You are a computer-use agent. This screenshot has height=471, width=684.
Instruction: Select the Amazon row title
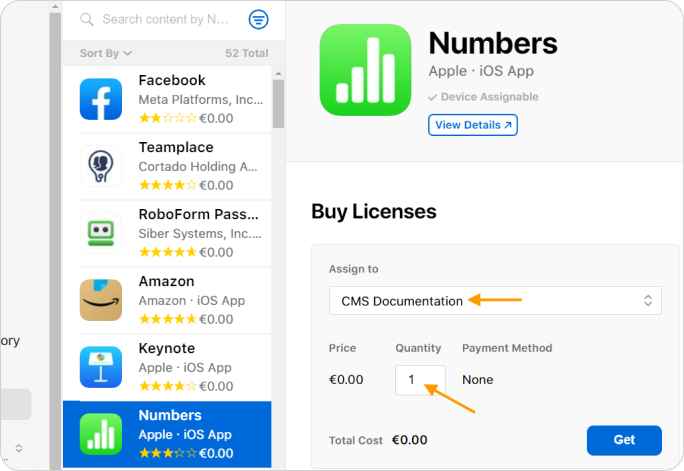pos(166,281)
